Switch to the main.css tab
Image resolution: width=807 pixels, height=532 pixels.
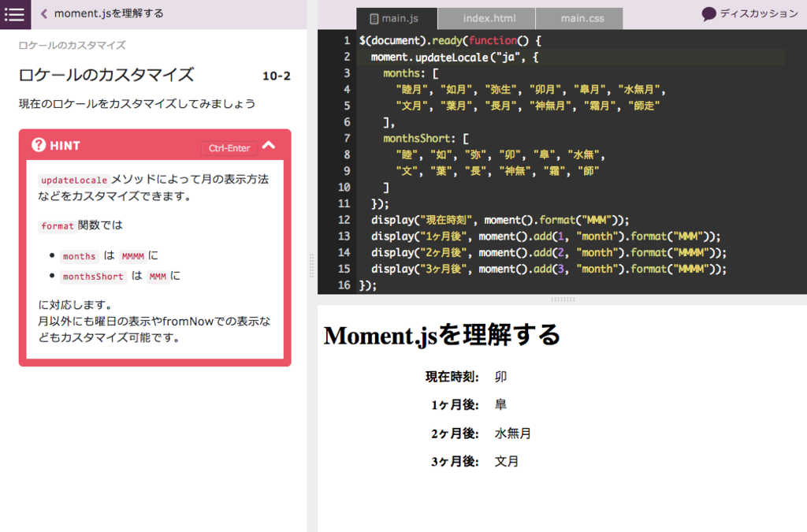click(x=579, y=19)
